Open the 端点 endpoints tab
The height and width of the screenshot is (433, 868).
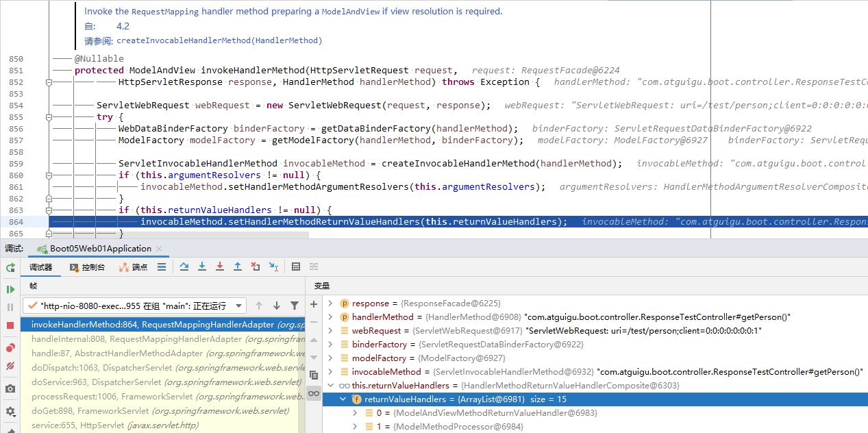pyautogui.click(x=133, y=267)
